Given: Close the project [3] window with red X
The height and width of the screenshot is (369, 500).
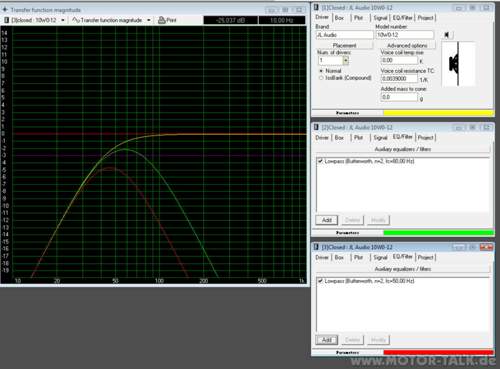Looking at the screenshot, I should (x=486, y=247).
